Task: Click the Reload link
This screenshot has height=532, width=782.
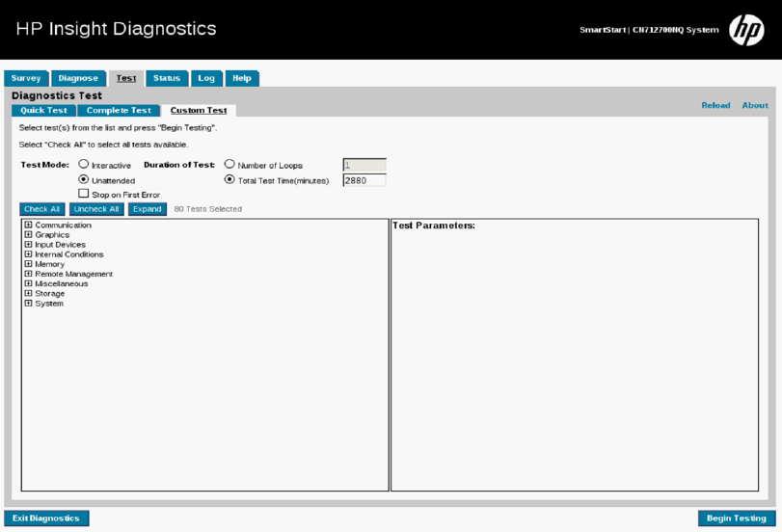Action: pyautogui.click(x=715, y=105)
